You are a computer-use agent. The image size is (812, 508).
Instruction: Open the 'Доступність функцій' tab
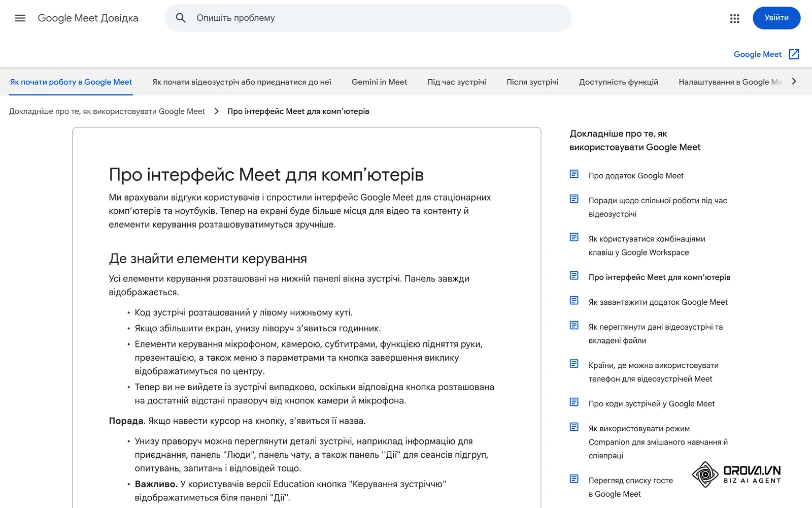coord(619,82)
